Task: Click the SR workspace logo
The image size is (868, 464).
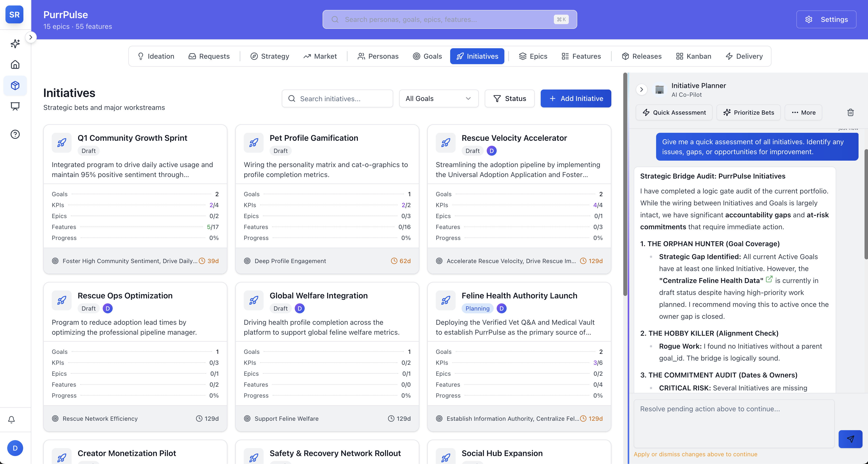Action: pos(14,14)
